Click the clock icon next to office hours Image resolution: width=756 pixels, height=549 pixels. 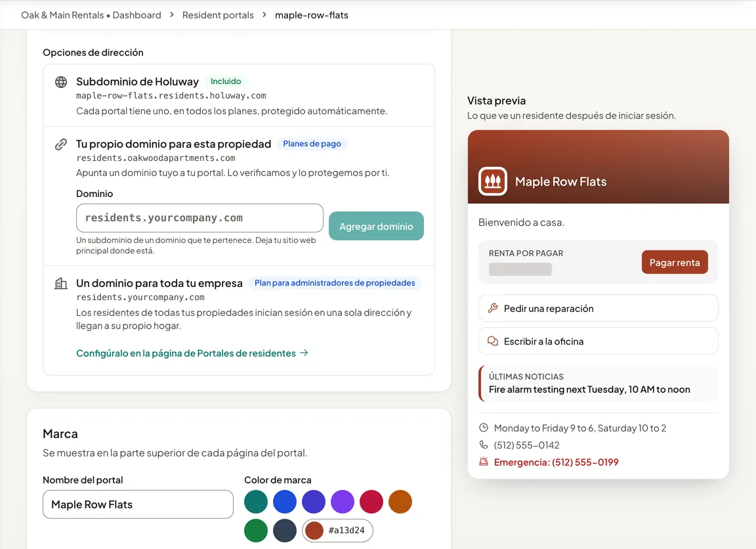coord(484,428)
